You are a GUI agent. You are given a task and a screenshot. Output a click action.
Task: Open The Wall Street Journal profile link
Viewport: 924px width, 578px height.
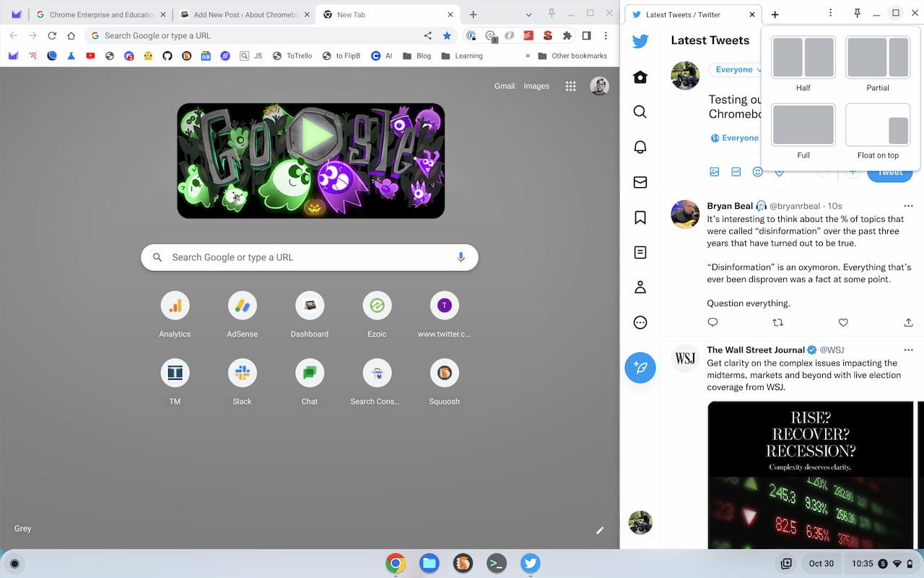(x=756, y=350)
